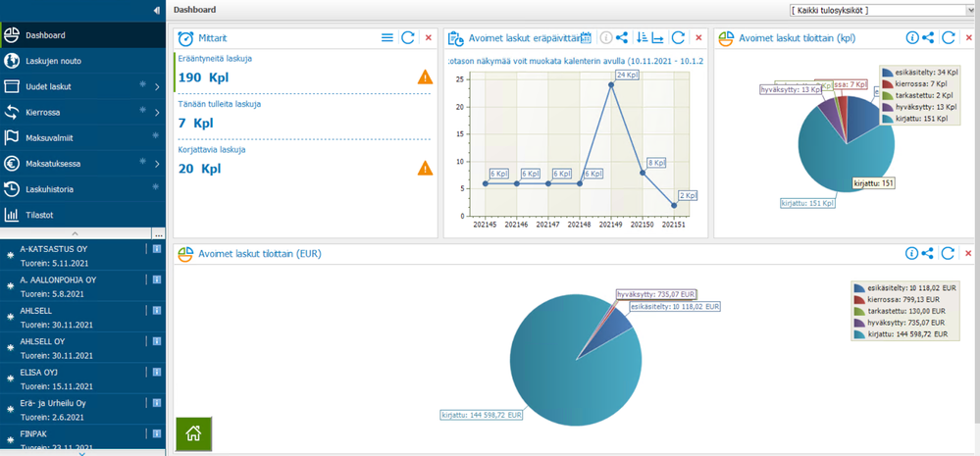The height and width of the screenshot is (456, 980).
Task: Collapse the left sidebar with arrow
Action: coord(156,10)
